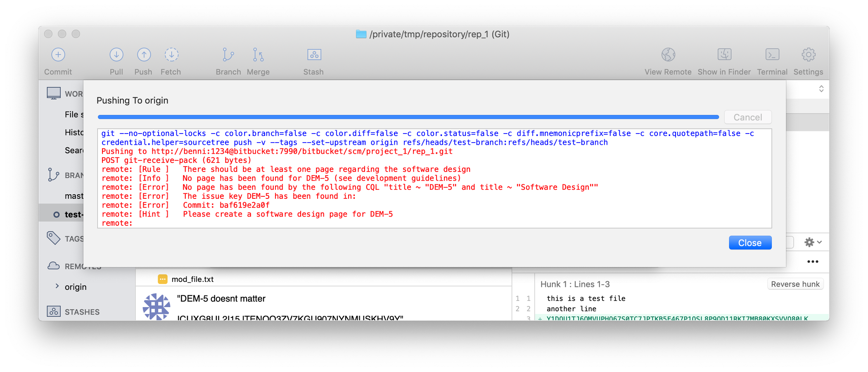Click the Reverse hunk button
868x372 pixels.
795,284
